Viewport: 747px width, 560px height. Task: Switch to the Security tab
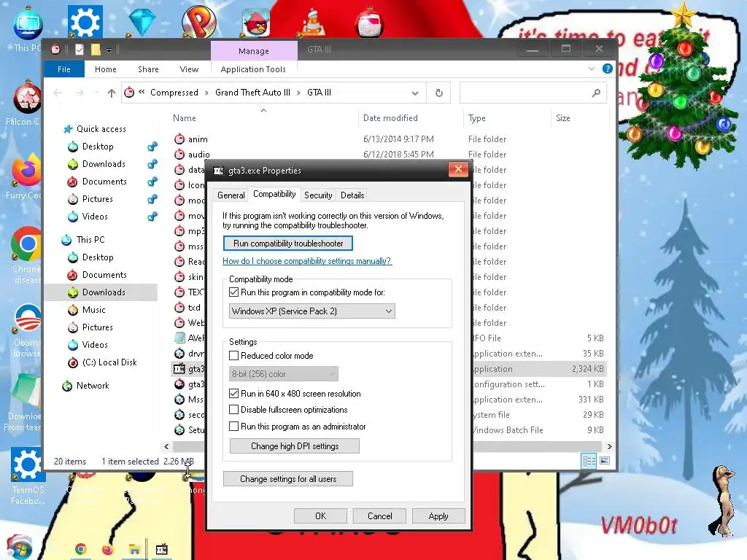(318, 195)
